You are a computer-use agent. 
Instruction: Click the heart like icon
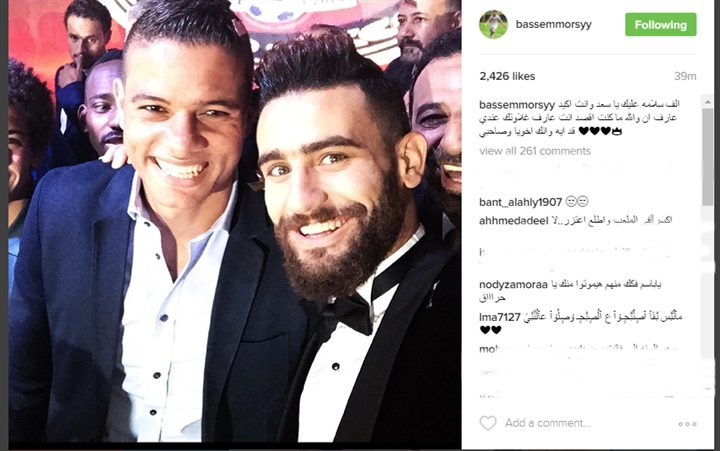pyautogui.click(x=488, y=423)
